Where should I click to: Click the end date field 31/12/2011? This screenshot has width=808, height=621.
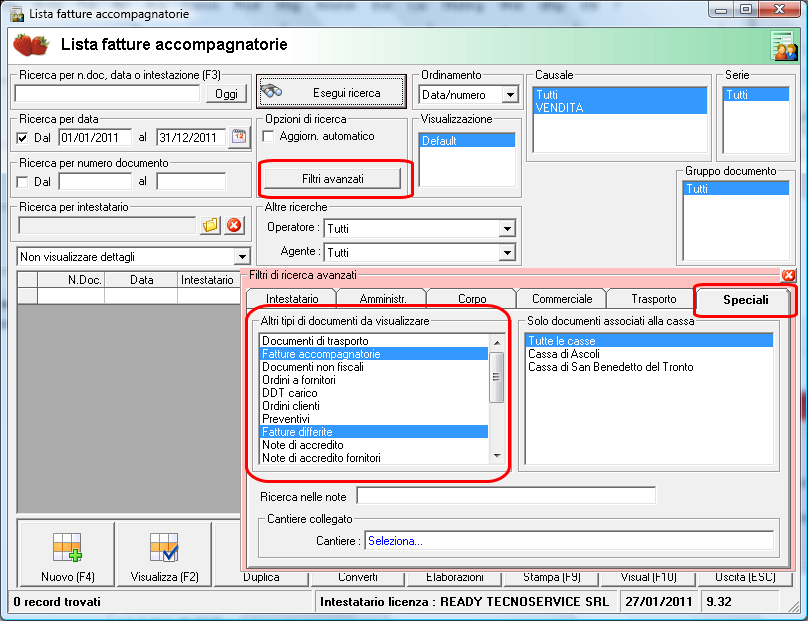pos(191,138)
